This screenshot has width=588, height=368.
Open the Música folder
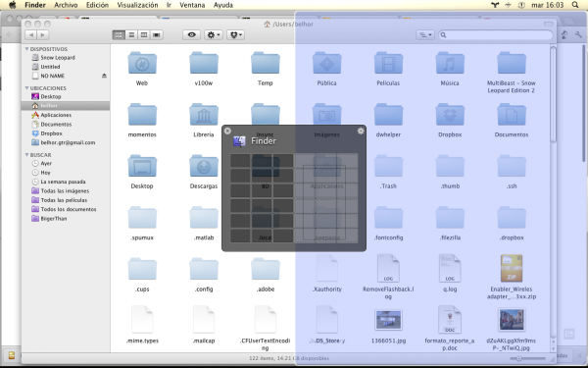pos(450,63)
